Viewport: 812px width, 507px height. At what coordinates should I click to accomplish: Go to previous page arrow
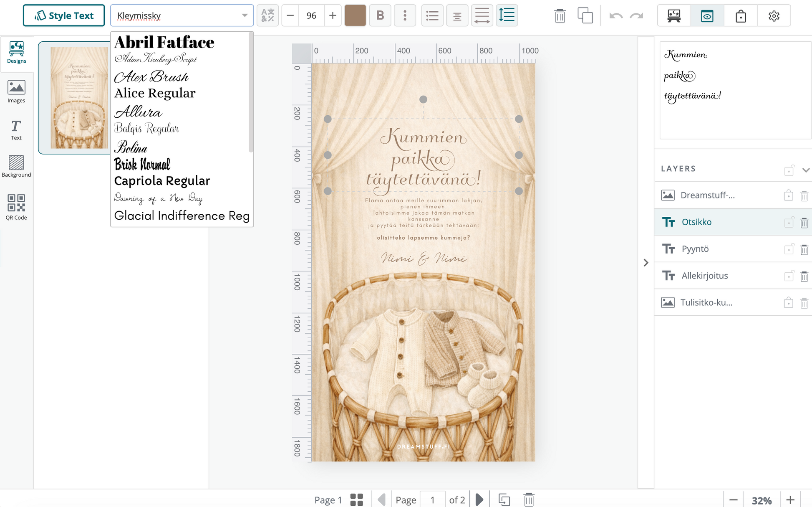pos(381,499)
